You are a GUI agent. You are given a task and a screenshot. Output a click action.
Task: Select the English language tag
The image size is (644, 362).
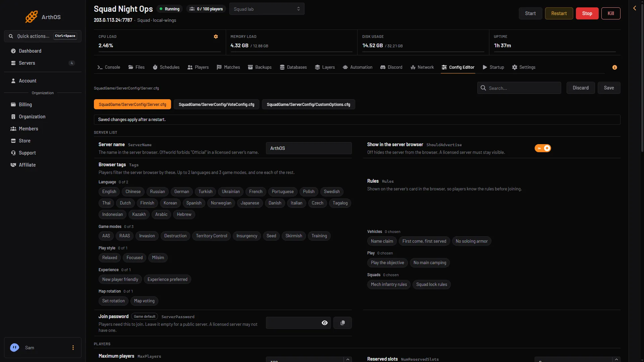point(109,192)
